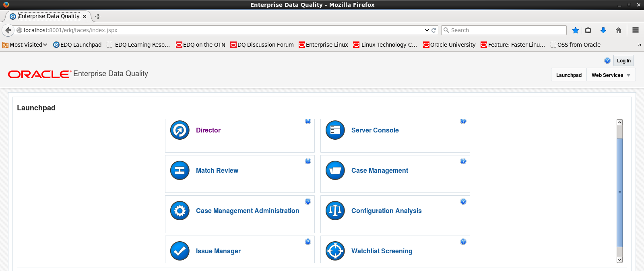Open the Director application icon
Viewport: 644px width, 271px height.
pyautogui.click(x=180, y=130)
